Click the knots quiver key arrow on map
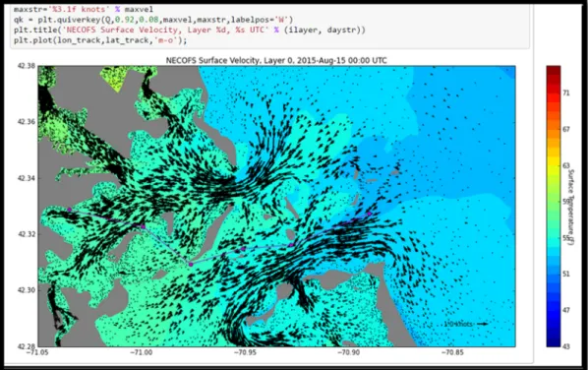This screenshot has height=370, width=588. (x=482, y=324)
